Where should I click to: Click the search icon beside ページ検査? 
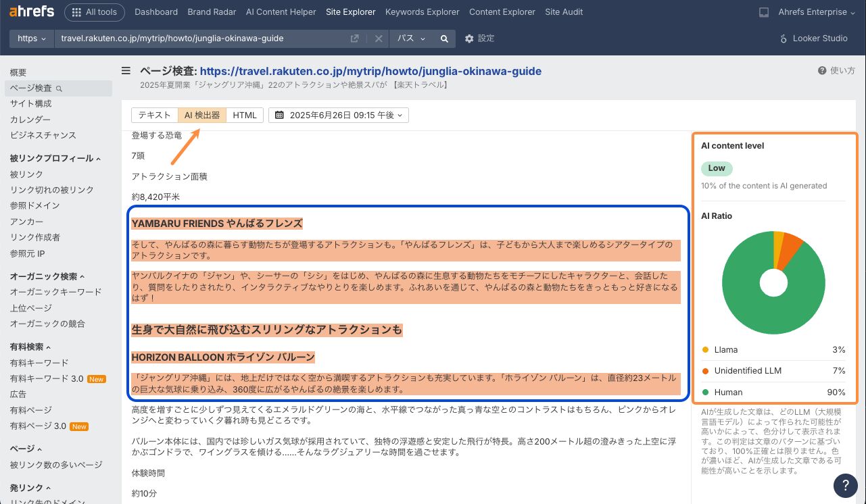59,89
